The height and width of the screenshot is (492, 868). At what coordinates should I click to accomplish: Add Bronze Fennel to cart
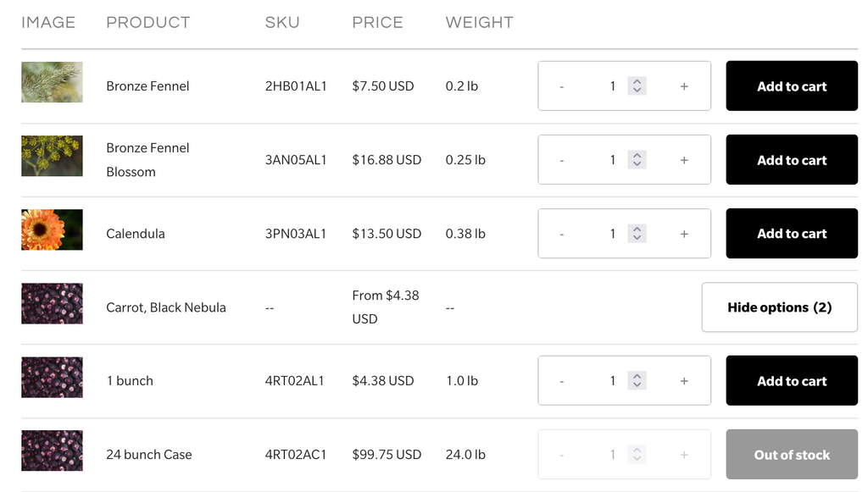coord(792,86)
